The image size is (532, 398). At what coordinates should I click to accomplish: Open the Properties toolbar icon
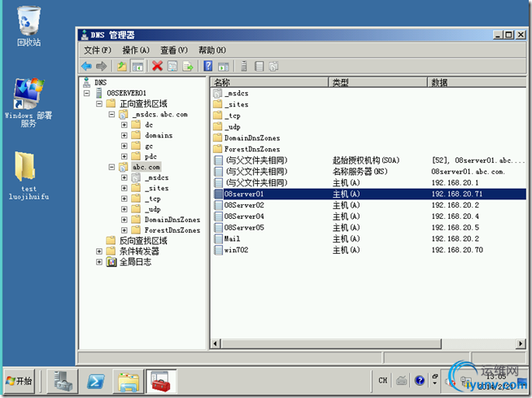click(x=172, y=66)
